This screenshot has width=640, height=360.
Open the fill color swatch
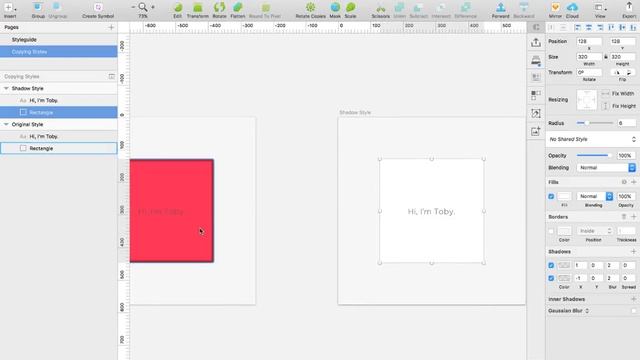[564, 196]
